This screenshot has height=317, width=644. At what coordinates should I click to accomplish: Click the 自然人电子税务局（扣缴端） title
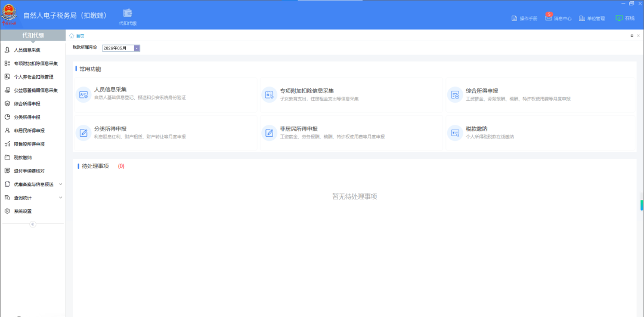point(66,15)
